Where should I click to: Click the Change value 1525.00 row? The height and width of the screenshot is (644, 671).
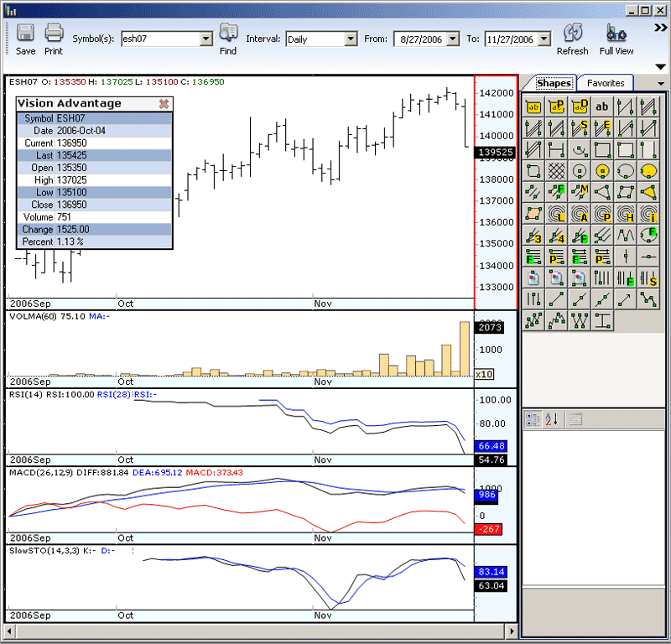click(95, 230)
